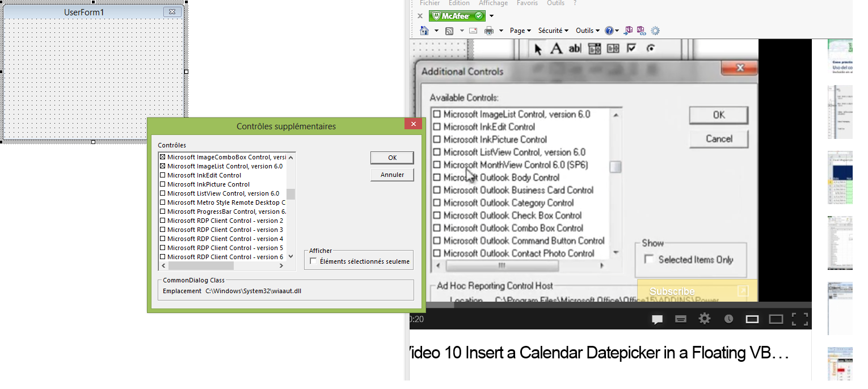Open the RSS feeds icon in browser toolbar
The width and height of the screenshot is (868, 389).
449,31
